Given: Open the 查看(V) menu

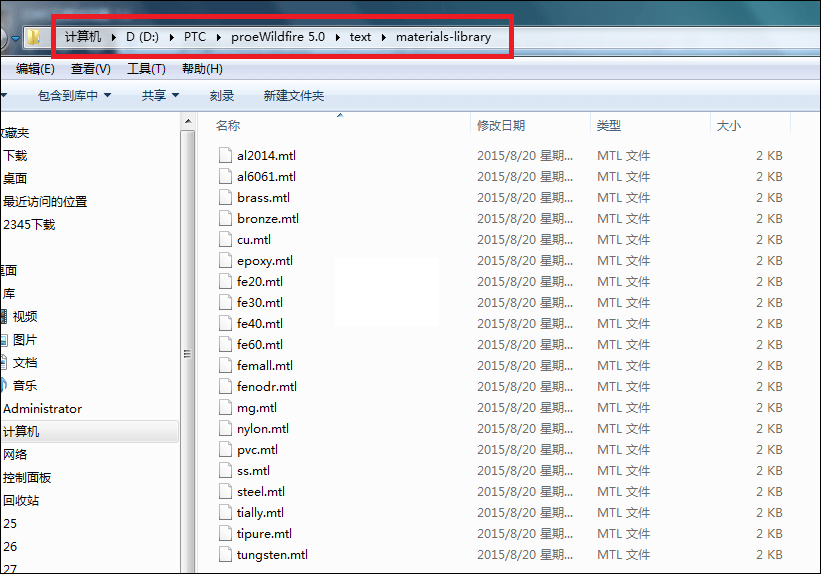Looking at the screenshot, I should 91,69.
